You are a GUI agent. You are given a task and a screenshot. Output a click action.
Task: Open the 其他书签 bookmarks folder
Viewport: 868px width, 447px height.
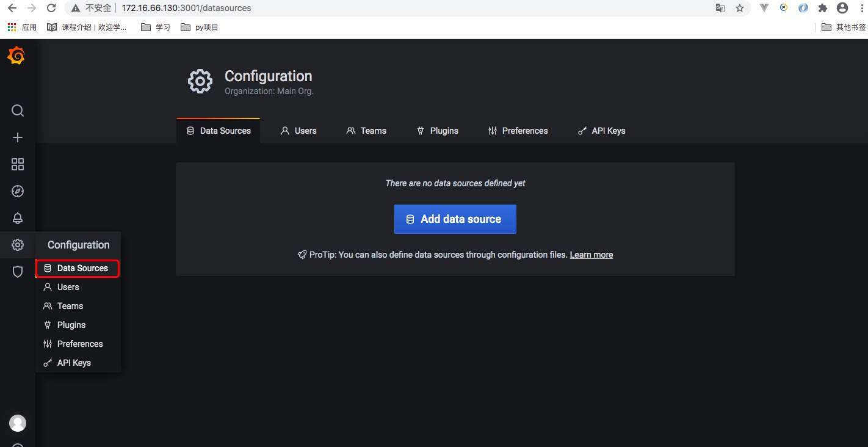844,27
